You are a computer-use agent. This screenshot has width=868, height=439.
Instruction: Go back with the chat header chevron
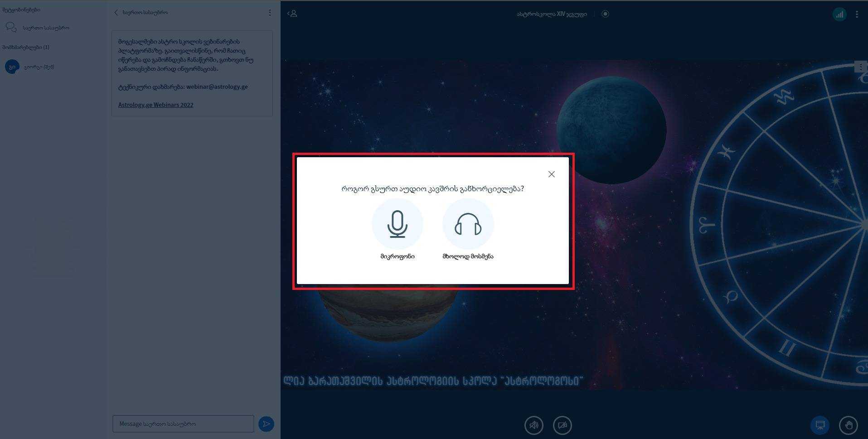116,13
